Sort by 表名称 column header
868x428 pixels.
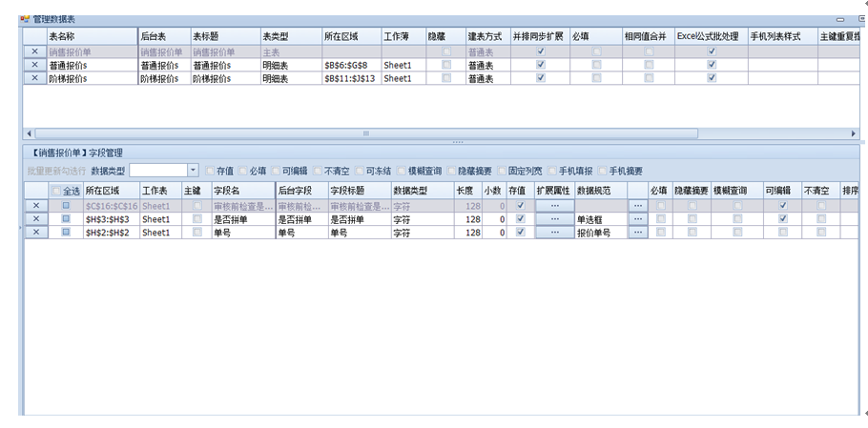click(x=91, y=36)
